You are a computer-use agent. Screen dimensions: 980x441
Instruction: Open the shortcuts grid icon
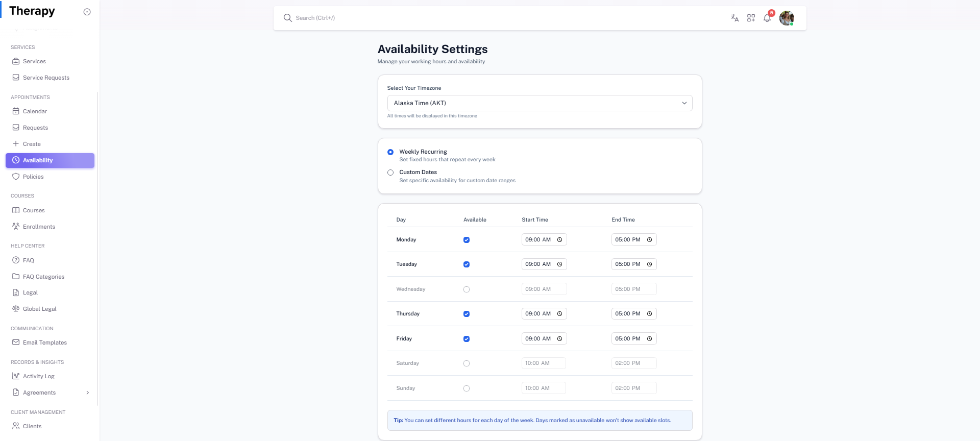pyautogui.click(x=751, y=18)
